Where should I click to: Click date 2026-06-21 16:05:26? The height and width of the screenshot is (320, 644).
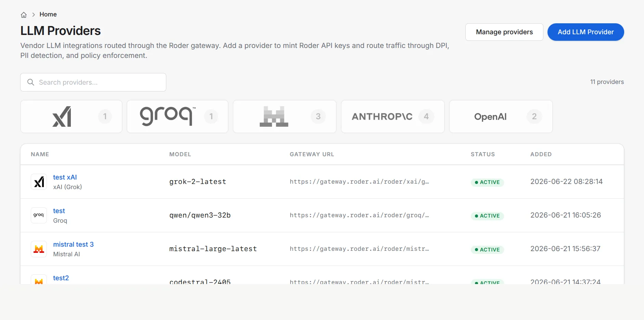click(565, 215)
